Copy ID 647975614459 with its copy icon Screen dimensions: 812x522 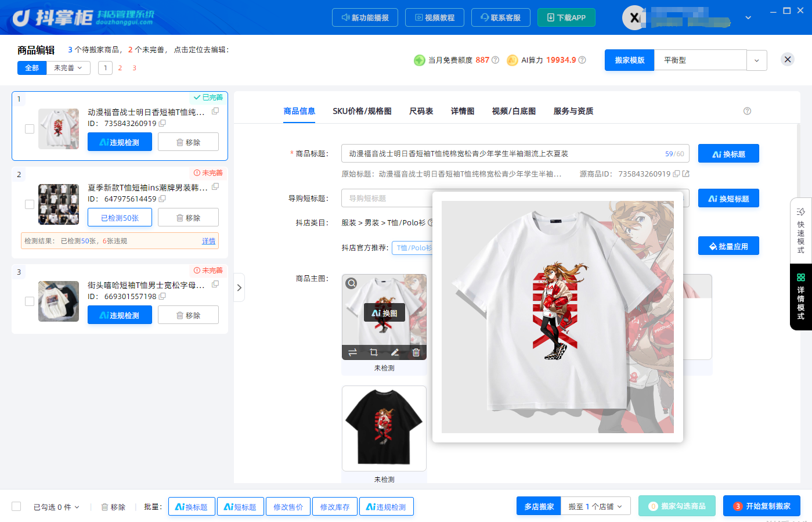163,199
